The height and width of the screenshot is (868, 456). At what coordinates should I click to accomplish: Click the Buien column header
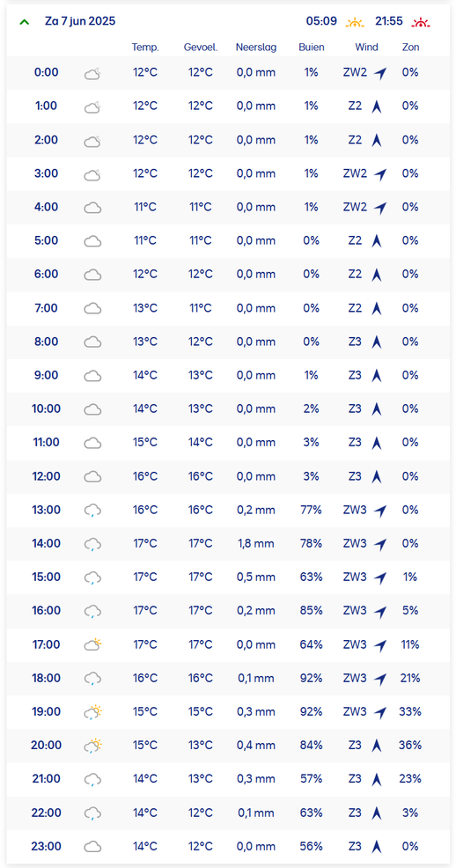pyautogui.click(x=311, y=47)
